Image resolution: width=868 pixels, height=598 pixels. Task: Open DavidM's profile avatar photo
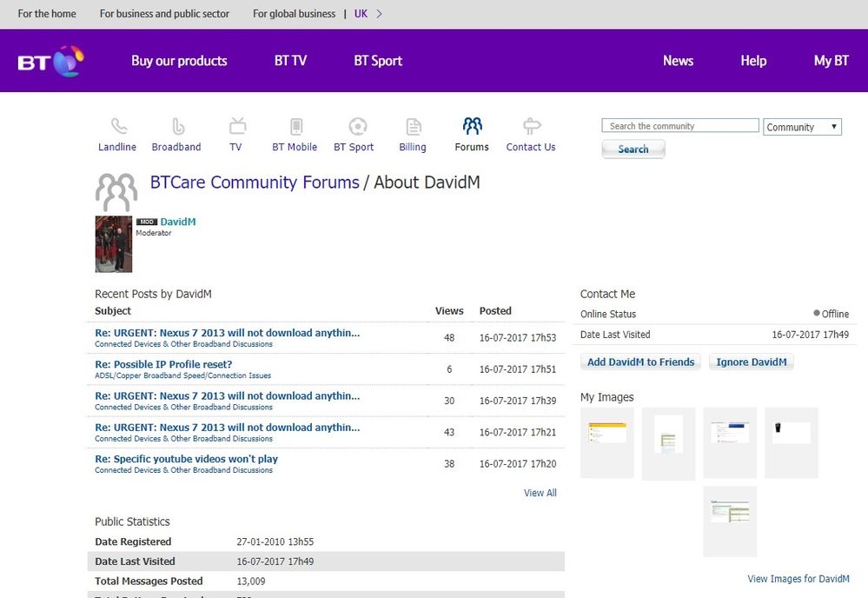(x=114, y=244)
